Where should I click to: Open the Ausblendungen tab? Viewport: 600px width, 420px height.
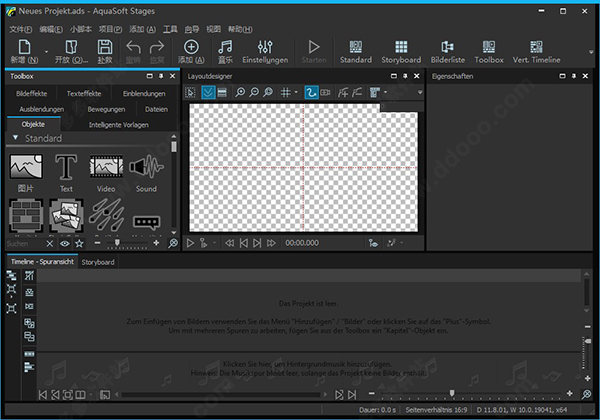pos(41,109)
